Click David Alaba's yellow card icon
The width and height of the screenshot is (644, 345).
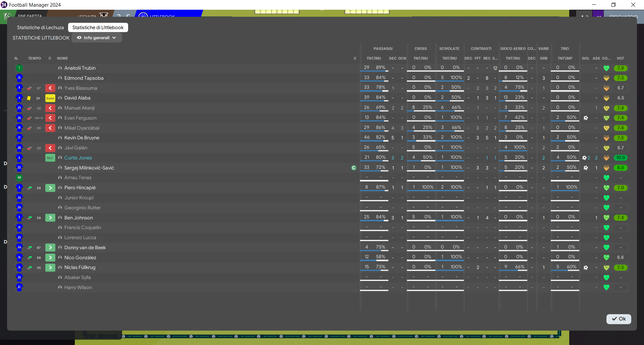tap(29, 98)
